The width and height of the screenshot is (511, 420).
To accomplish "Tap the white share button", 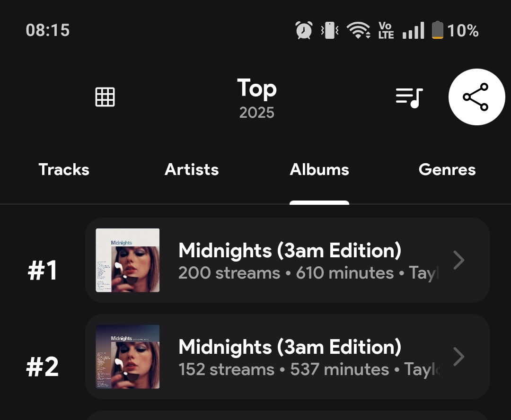I will tap(476, 97).
